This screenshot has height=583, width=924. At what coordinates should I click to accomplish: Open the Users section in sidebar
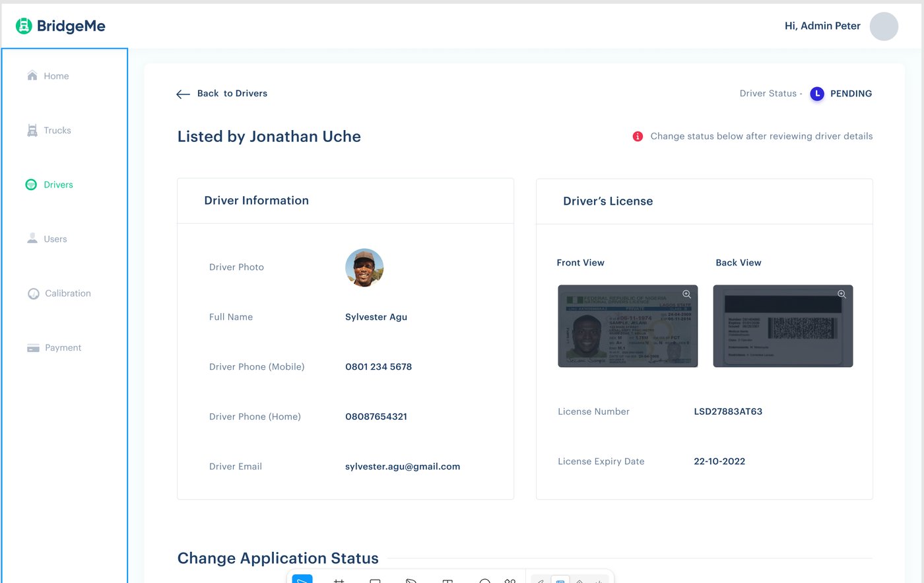tap(47, 238)
